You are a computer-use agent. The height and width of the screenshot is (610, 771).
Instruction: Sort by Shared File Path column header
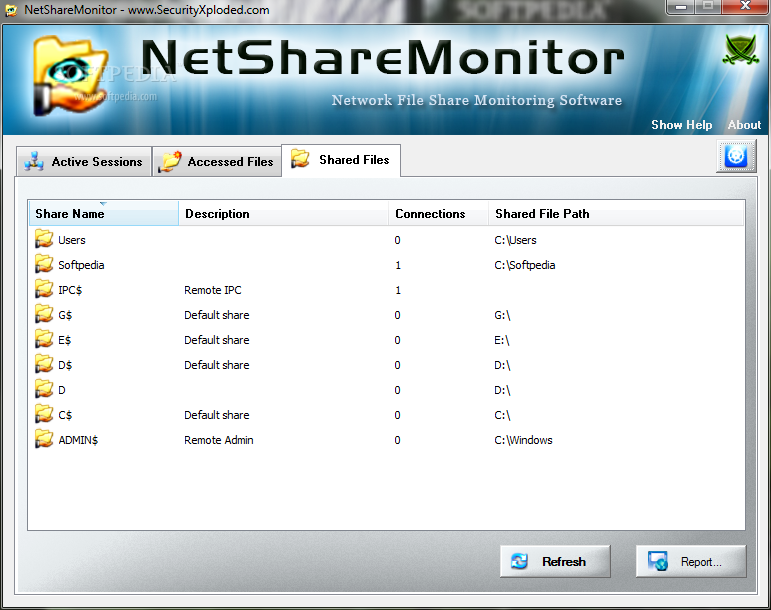(x=616, y=213)
